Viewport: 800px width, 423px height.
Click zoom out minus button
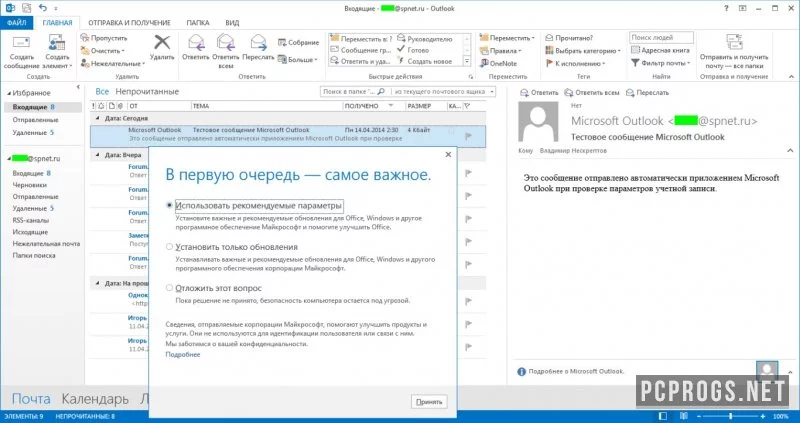[x=699, y=416]
